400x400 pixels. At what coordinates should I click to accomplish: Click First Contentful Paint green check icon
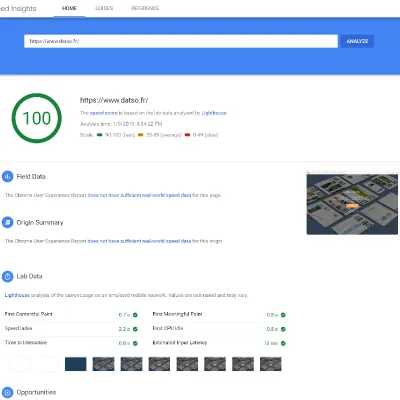tap(135, 315)
